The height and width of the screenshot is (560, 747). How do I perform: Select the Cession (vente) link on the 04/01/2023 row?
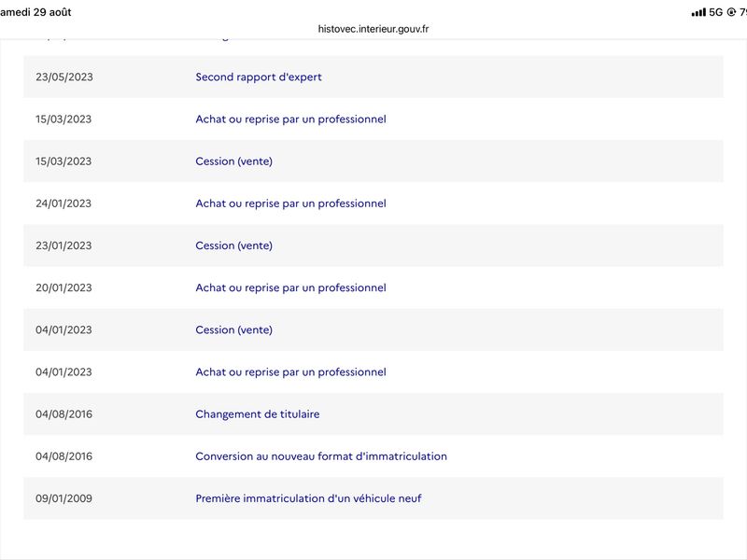point(234,330)
